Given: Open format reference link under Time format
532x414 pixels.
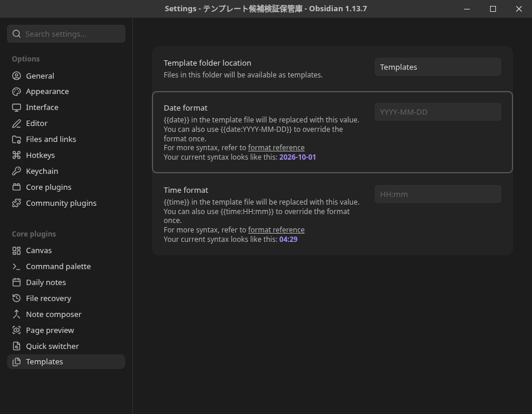Looking at the screenshot, I should click(276, 230).
